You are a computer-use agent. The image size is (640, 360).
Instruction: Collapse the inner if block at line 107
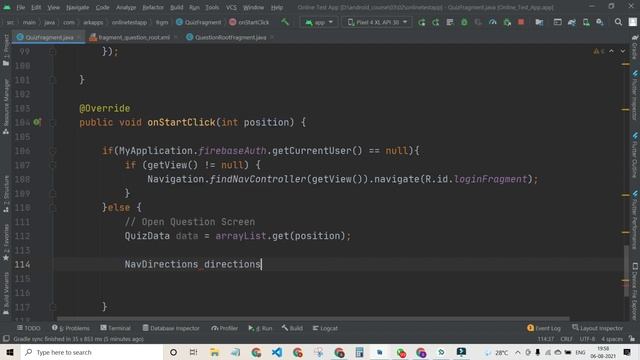pyautogui.click(x=53, y=165)
